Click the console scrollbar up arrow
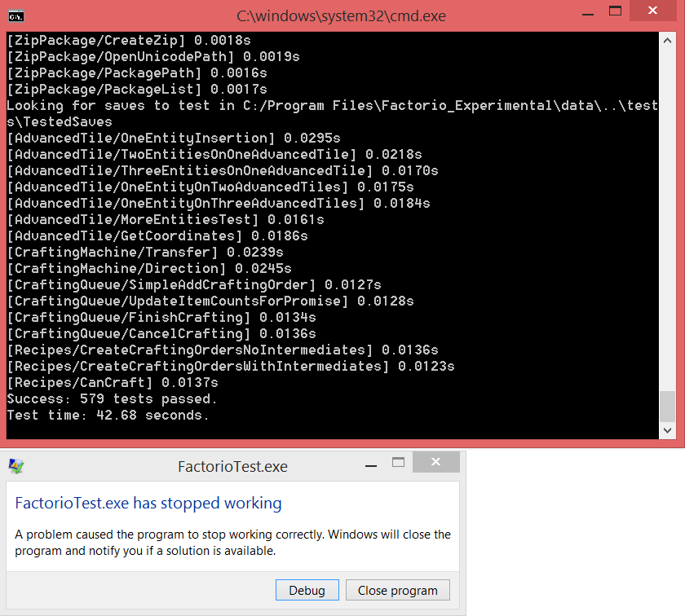 [x=667, y=41]
